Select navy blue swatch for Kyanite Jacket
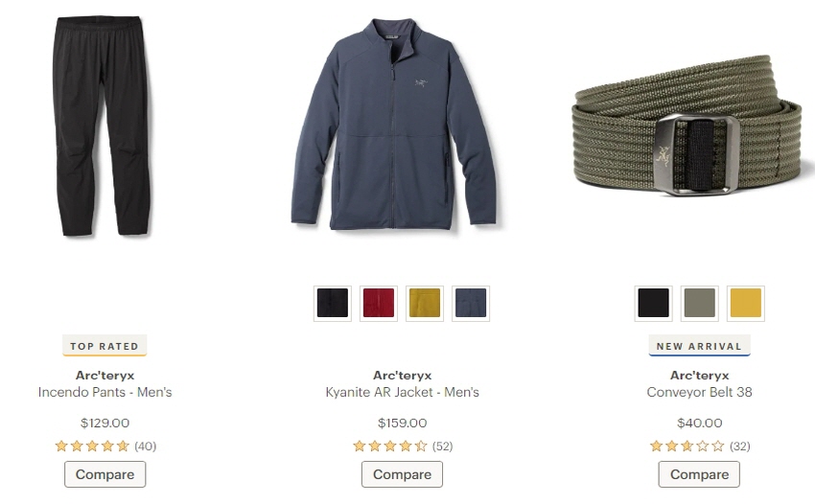The width and height of the screenshot is (815, 504). coord(471,303)
